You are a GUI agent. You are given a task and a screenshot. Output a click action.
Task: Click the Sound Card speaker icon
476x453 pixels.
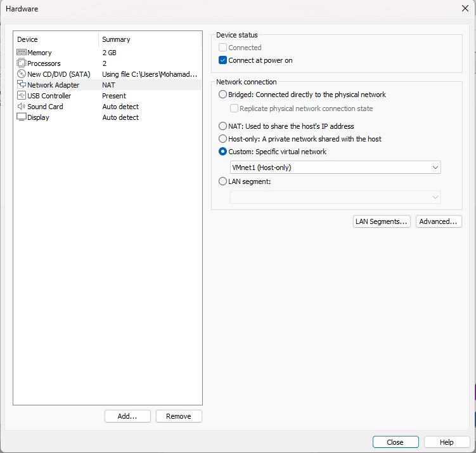pyautogui.click(x=22, y=107)
